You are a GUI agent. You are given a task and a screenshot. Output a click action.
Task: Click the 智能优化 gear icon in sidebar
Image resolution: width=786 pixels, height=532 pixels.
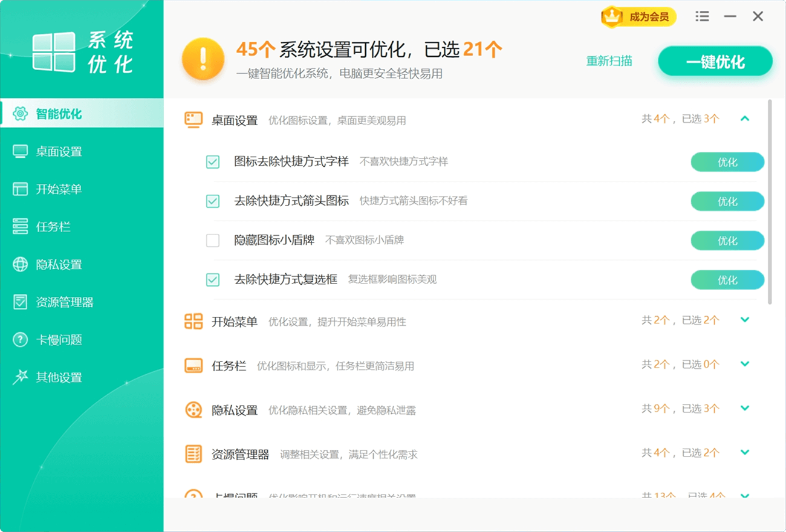(x=21, y=114)
